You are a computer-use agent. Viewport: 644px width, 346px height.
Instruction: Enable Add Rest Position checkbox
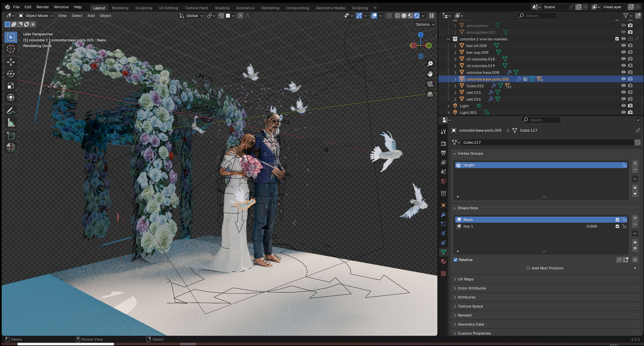(x=528, y=268)
